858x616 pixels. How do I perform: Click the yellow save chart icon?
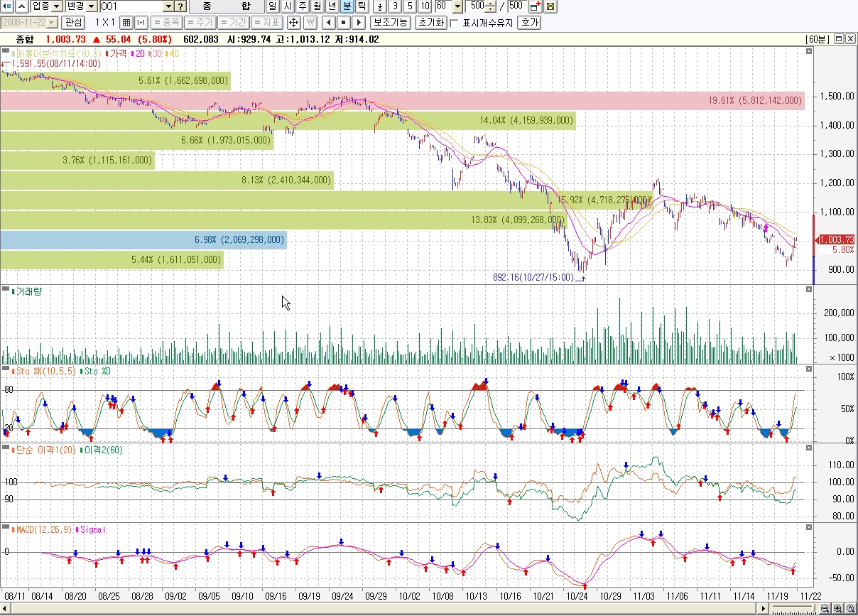(x=550, y=6)
